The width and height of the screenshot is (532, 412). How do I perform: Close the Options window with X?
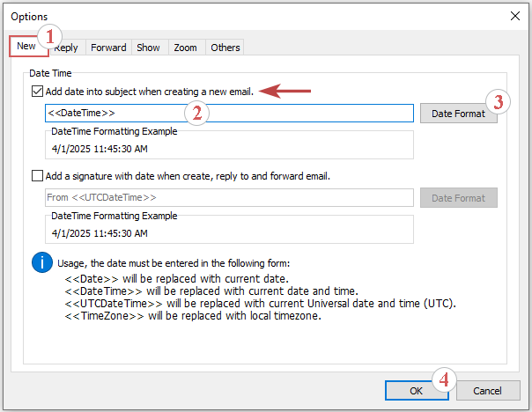[515, 16]
